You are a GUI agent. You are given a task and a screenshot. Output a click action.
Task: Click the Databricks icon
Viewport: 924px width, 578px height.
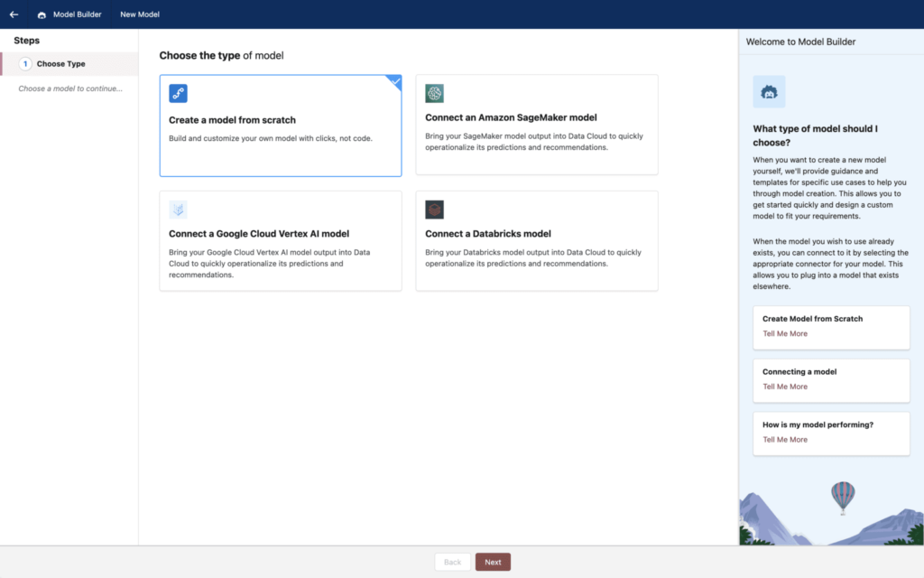pyautogui.click(x=434, y=210)
